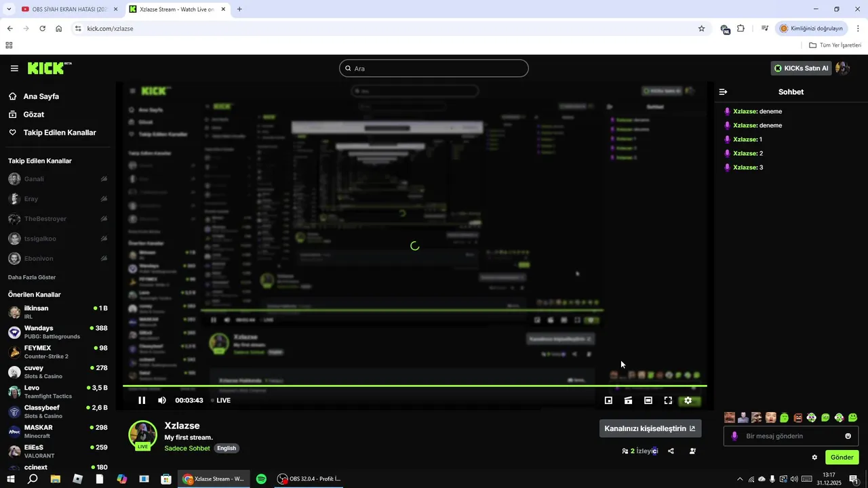Insert the first laughing-man emote

[730, 418]
